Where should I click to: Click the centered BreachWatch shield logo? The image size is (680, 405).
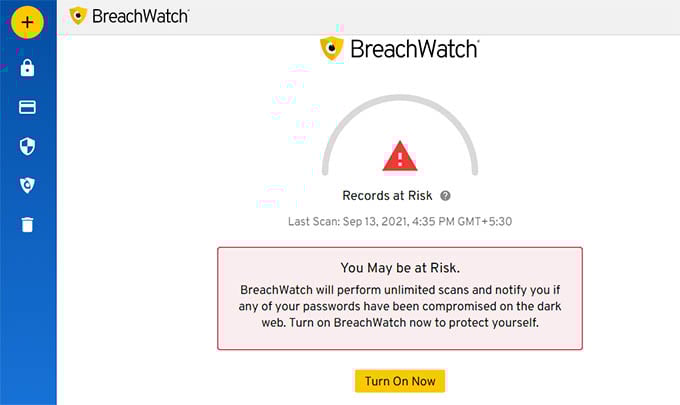point(332,49)
